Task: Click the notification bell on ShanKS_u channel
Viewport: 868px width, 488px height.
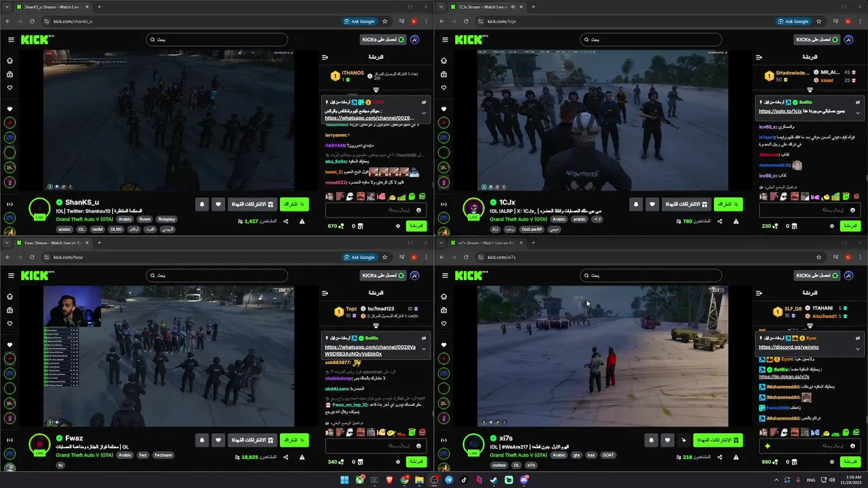Action: click(x=202, y=204)
